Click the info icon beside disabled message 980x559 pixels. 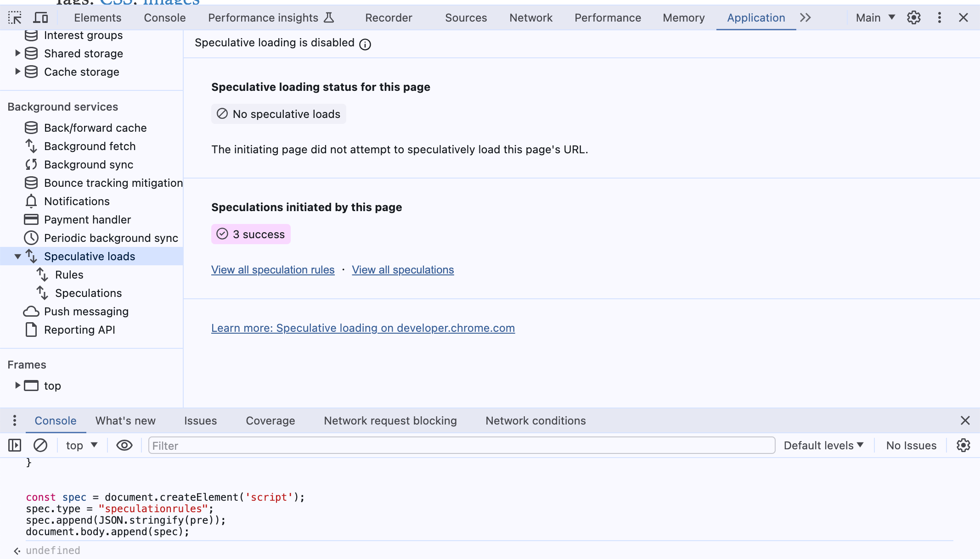point(365,44)
